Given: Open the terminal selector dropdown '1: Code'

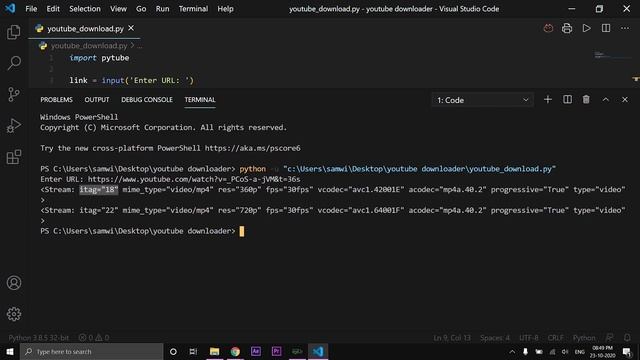Looking at the screenshot, I should (x=482, y=100).
